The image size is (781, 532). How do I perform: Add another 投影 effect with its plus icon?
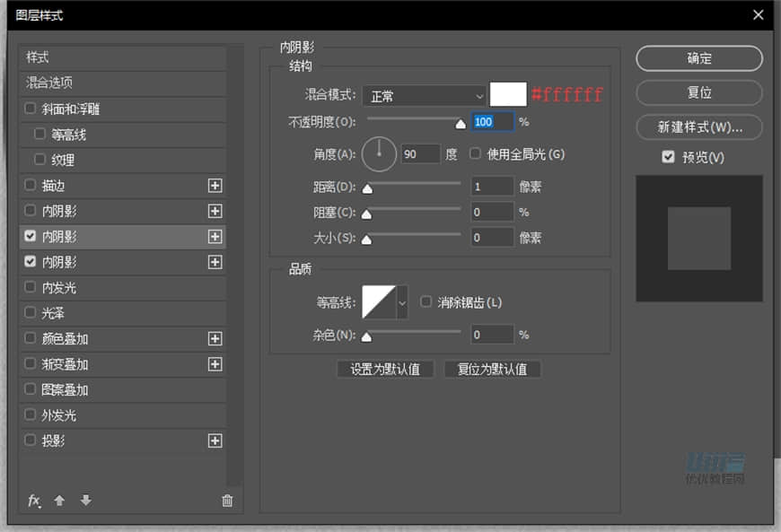pyautogui.click(x=215, y=440)
